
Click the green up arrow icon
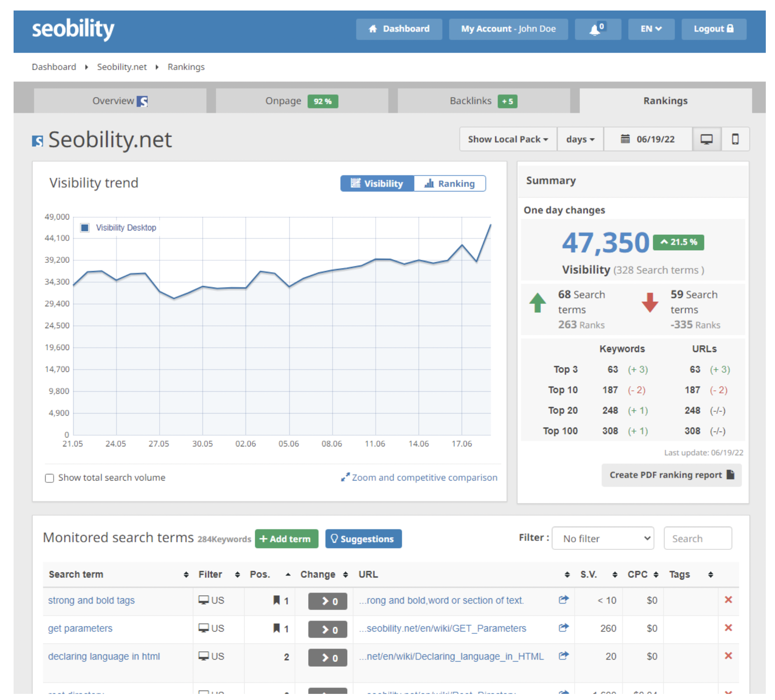[x=537, y=303]
